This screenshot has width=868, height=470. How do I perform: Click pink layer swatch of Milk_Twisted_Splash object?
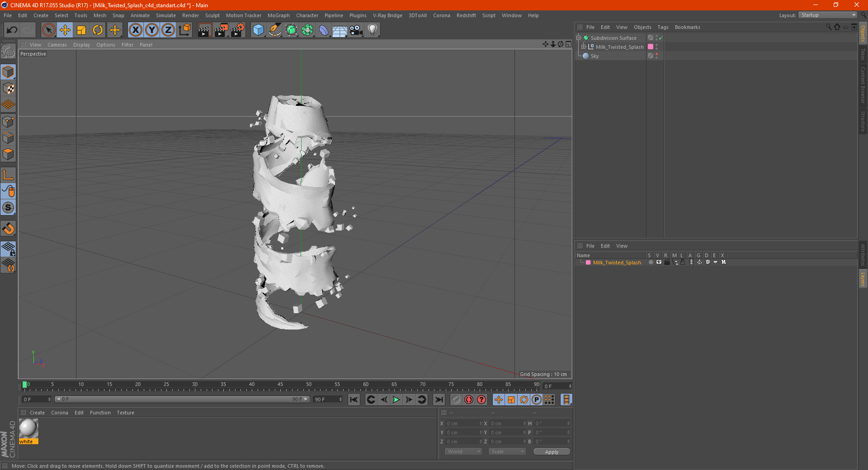pos(651,47)
